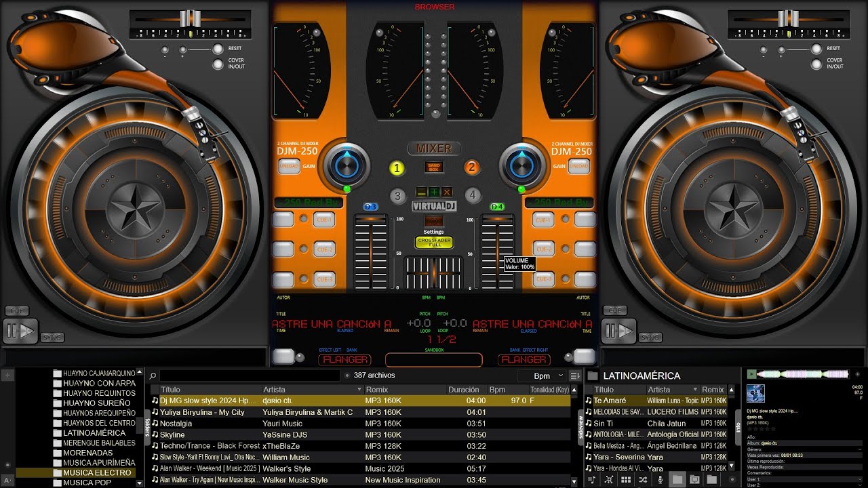The width and height of the screenshot is (868, 488).
Task: Expand the User 1 dropdown in the info panel
Action: coord(859,479)
